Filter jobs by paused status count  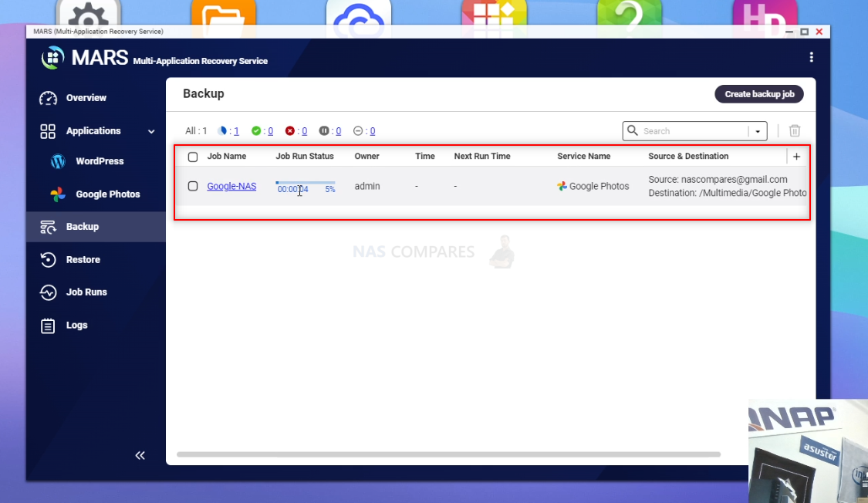click(338, 131)
